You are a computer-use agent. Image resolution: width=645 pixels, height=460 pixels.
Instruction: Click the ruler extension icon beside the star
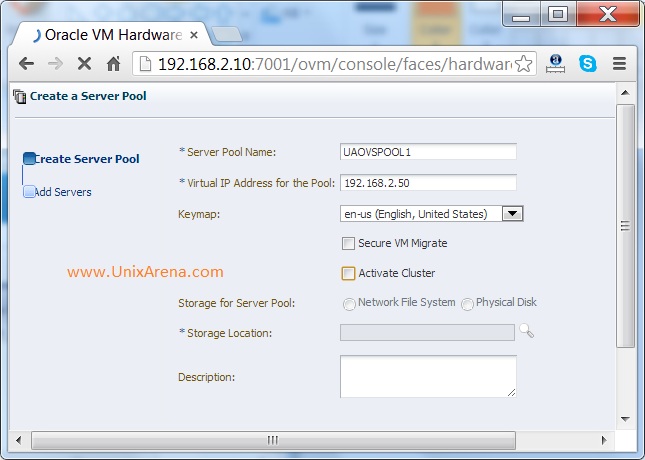pyautogui.click(x=555, y=64)
